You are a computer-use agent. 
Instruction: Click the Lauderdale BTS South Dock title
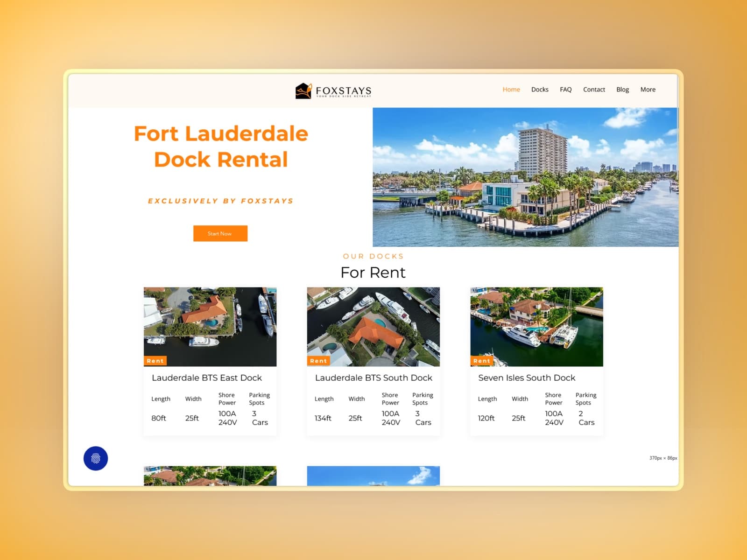(x=373, y=378)
